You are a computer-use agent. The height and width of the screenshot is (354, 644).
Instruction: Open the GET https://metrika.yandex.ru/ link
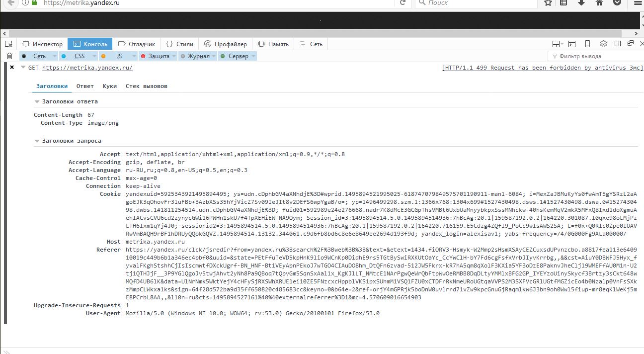[87, 68]
